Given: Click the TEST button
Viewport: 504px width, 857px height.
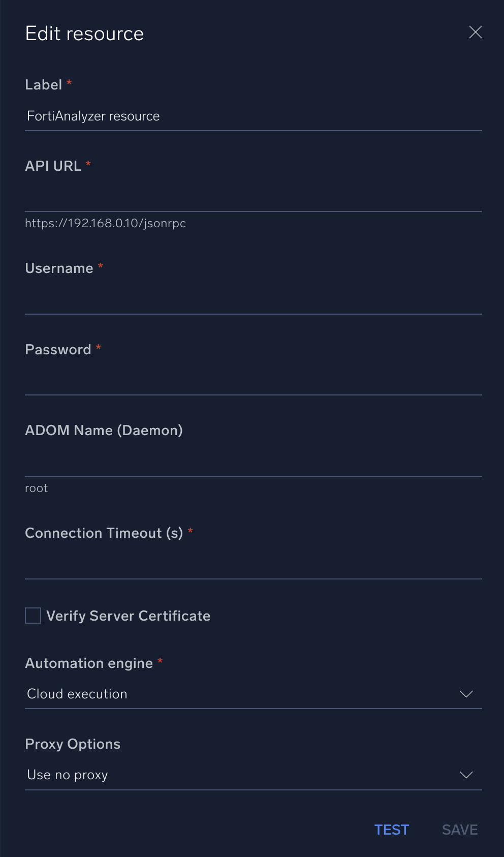Looking at the screenshot, I should [x=392, y=829].
